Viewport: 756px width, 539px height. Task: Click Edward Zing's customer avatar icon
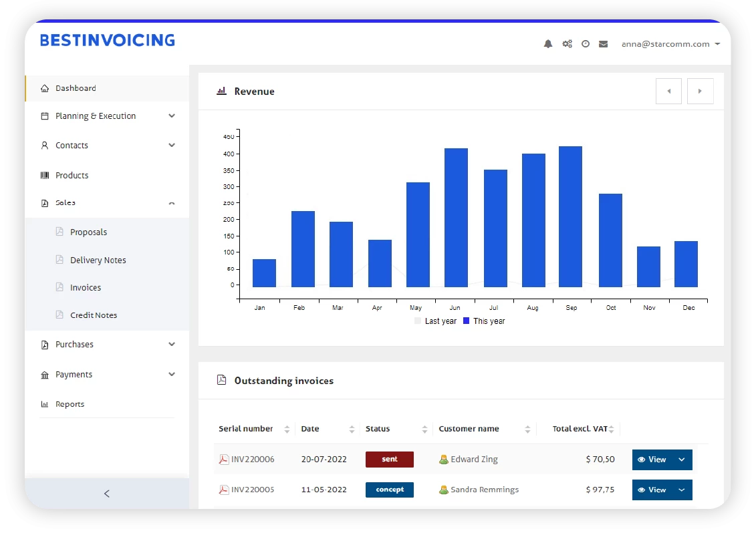pyautogui.click(x=443, y=460)
